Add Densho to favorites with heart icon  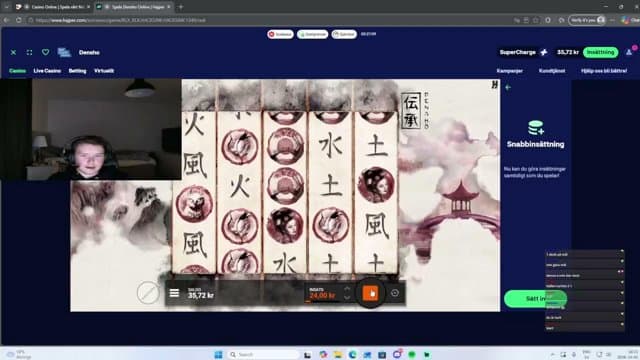point(45,52)
